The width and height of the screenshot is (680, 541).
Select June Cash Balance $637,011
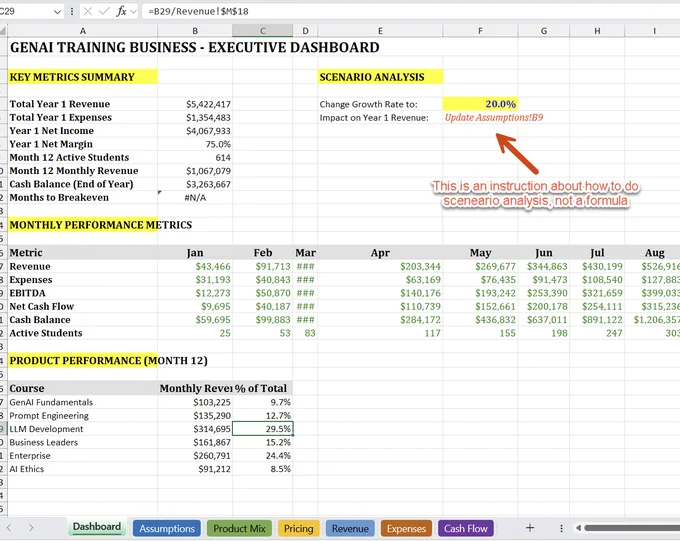click(x=543, y=320)
